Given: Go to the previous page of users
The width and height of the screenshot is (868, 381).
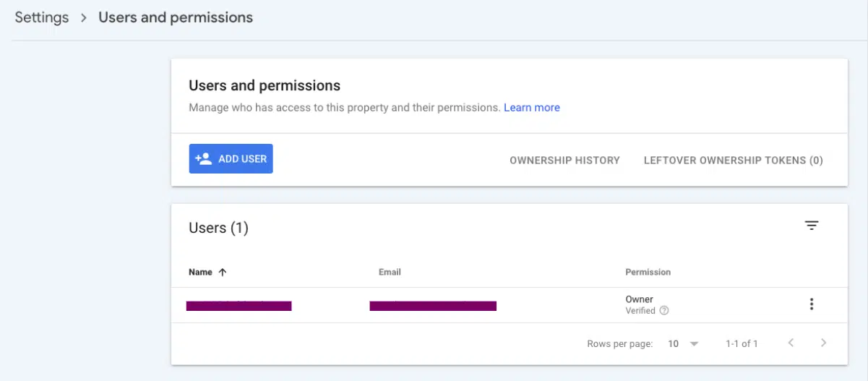Looking at the screenshot, I should (x=791, y=343).
